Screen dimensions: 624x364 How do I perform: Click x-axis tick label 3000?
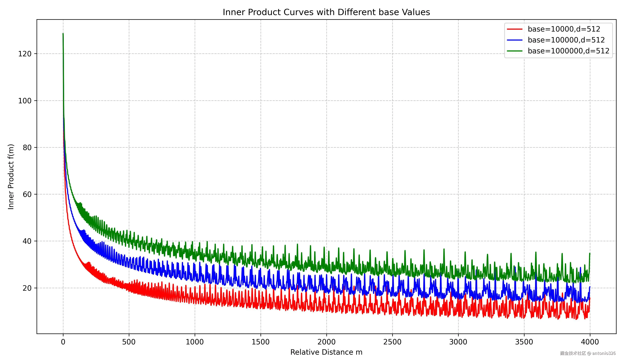(458, 342)
